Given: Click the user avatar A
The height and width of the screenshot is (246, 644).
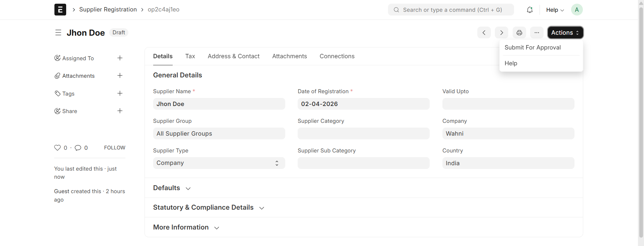Looking at the screenshot, I should pyautogui.click(x=577, y=10).
